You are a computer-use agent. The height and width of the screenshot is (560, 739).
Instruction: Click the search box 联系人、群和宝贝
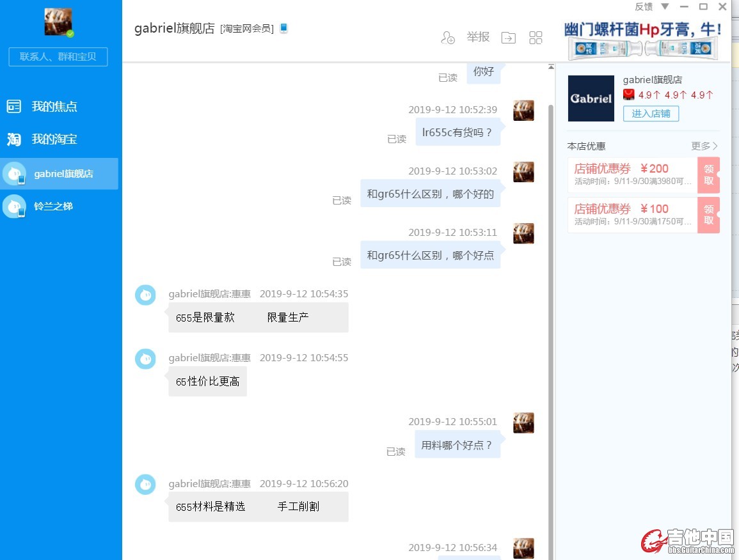click(58, 56)
